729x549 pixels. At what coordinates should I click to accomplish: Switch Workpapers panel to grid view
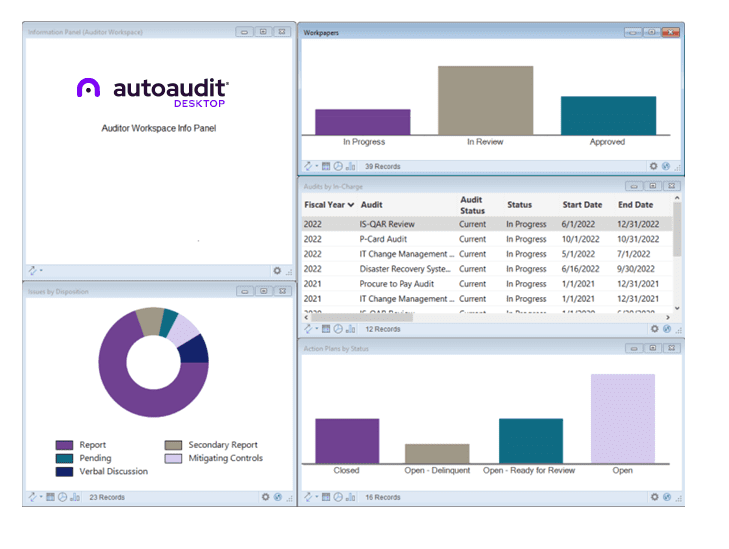click(326, 166)
